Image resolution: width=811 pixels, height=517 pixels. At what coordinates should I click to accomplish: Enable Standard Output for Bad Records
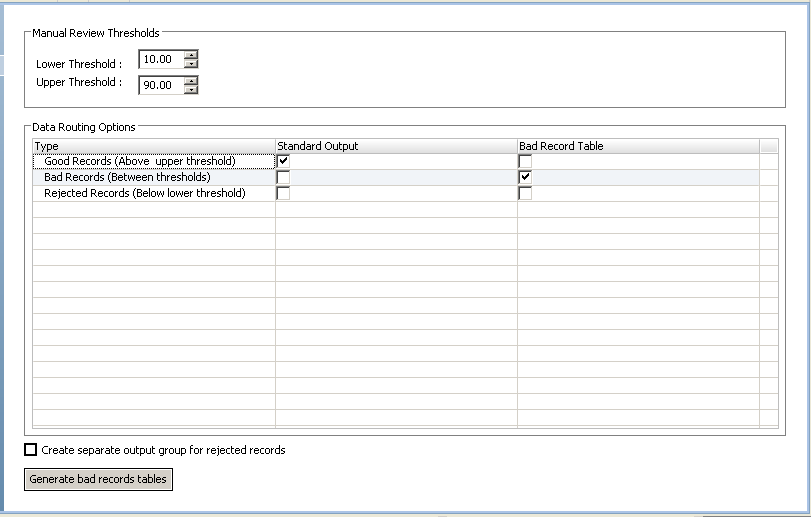[x=283, y=177]
